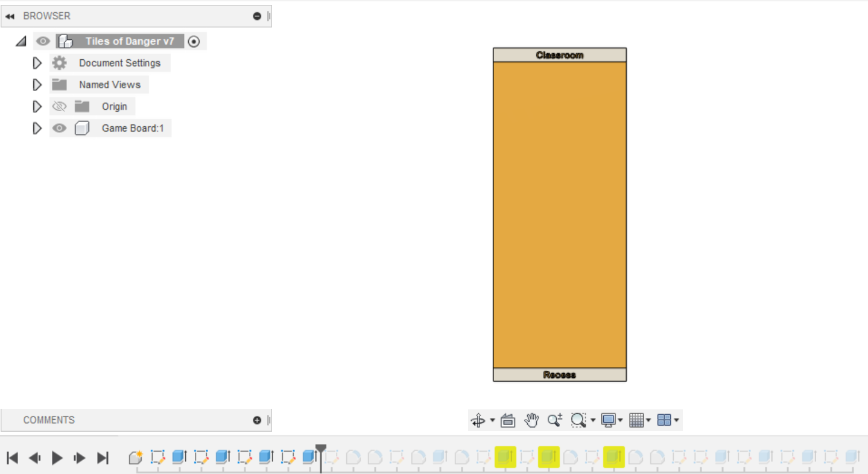Screen dimensions: 868x474
Task: Jump to the end of the timeline
Action: (x=101, y=458)
